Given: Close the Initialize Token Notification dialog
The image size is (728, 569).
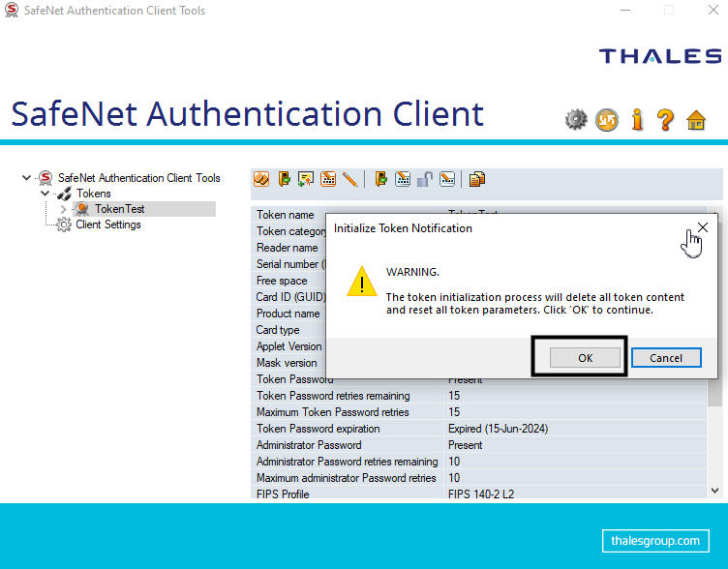Looking at the screenshot, I should point(702,227).
